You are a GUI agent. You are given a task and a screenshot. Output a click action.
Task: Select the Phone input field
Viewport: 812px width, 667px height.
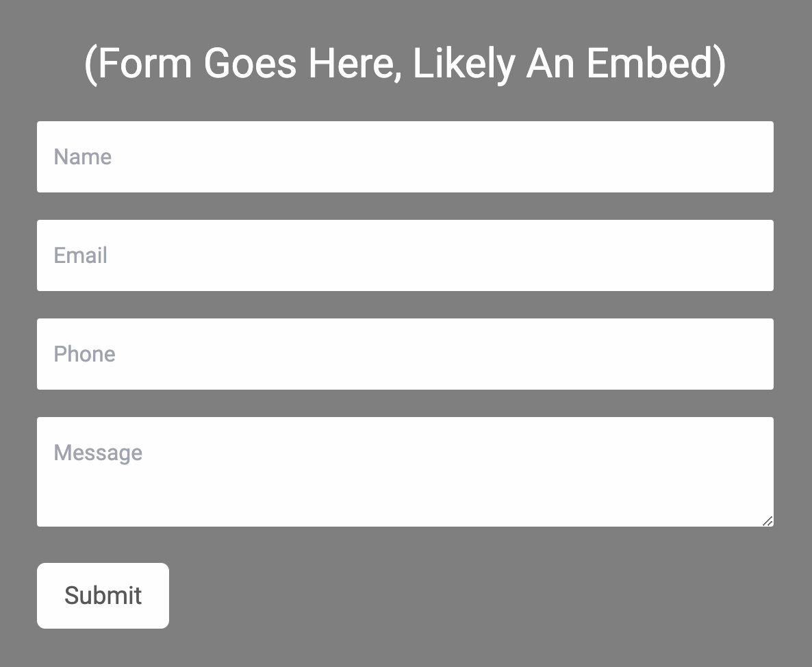(x=405, y=354)
